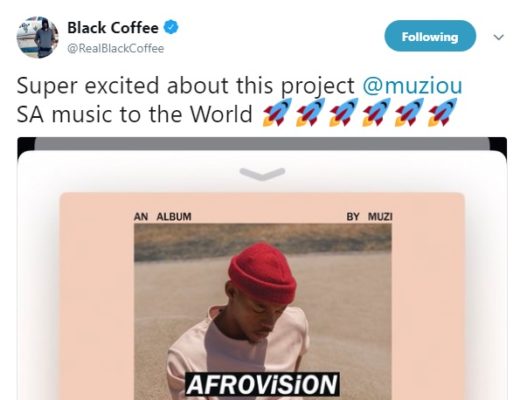Click the first rocket emoji
The width and height of the screenshot is (520, 400).
coord(277,112)
